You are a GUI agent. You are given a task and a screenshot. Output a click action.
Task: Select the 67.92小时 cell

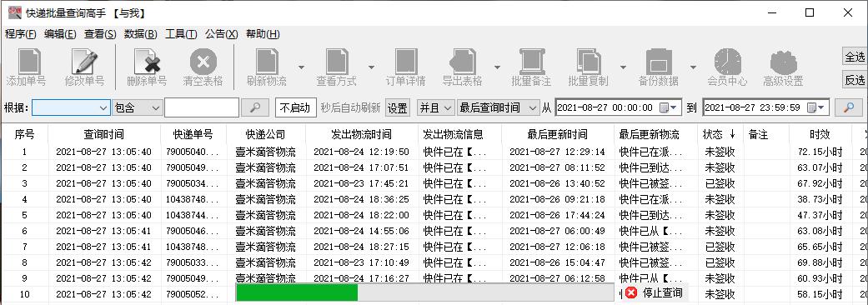point(820,183)
